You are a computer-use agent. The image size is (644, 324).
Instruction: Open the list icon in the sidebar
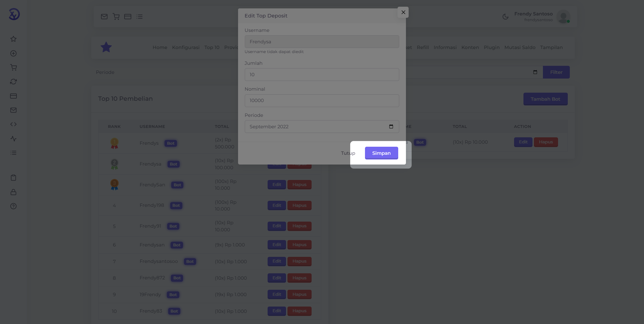(x=13, y=153)
